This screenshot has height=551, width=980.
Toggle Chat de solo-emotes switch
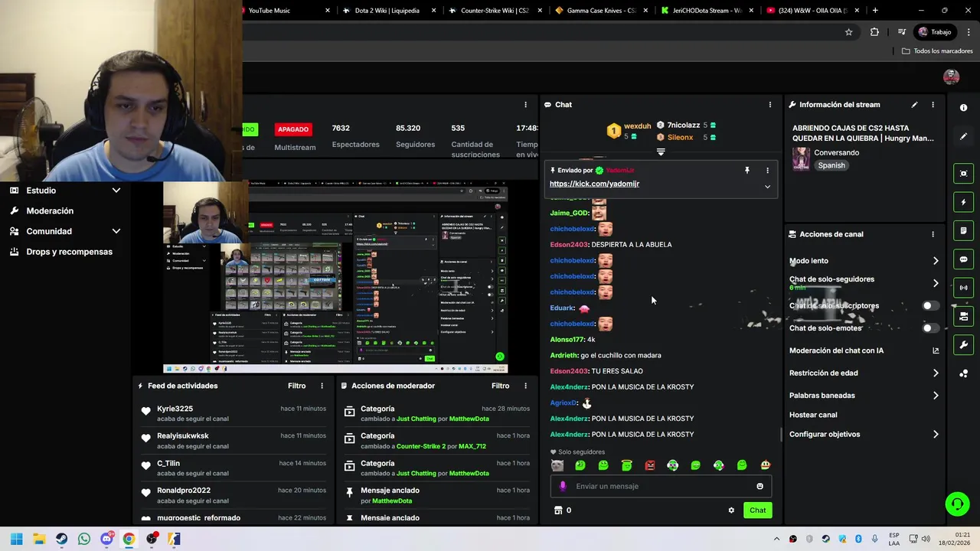tap(930, 328)
